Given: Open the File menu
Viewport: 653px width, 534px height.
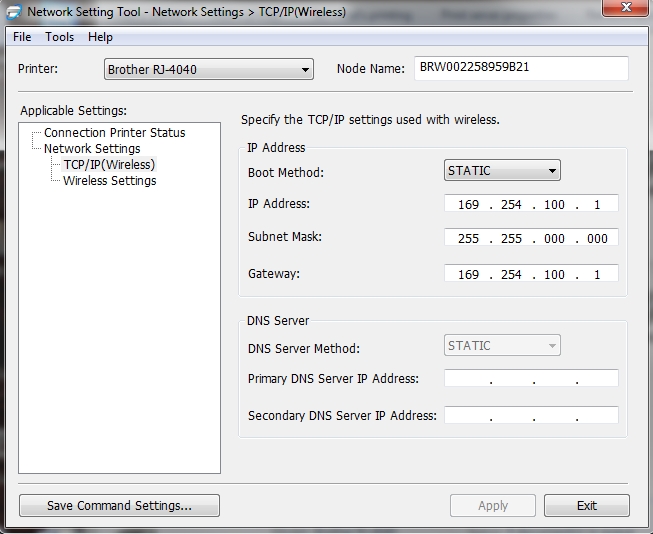Looking at the screenshot, I should click(x=22, y=37).
